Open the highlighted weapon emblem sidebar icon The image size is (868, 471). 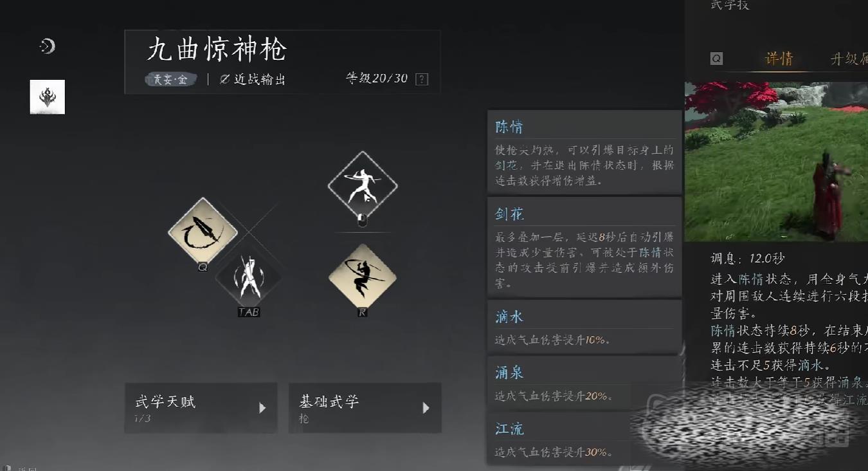pos(48,97)
